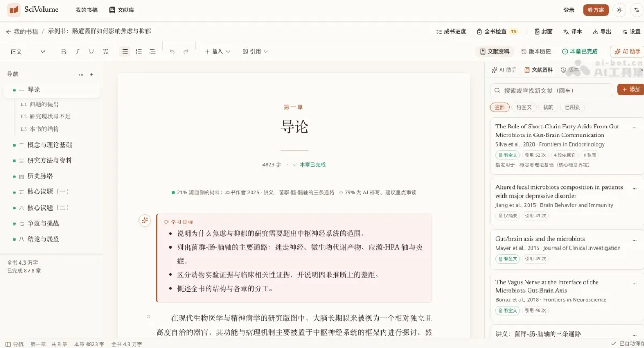The image size is (644, 348).
Task: Toggle italic formatting
Action: point(77,52)
